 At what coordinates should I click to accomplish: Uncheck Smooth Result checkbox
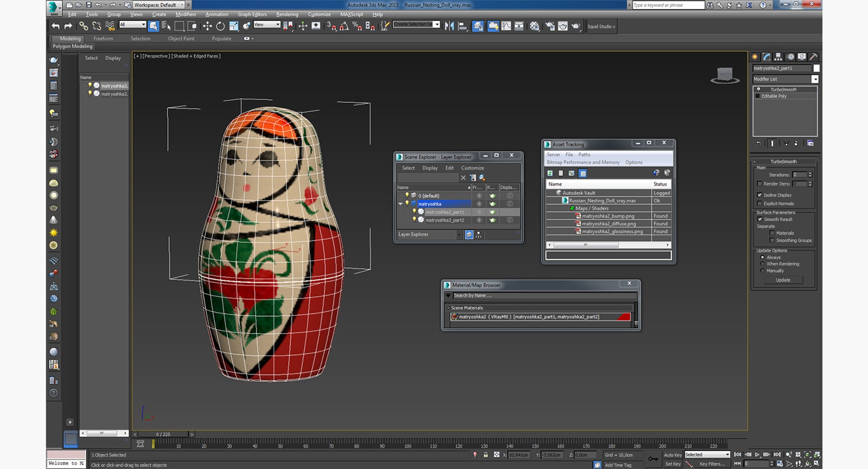pyautogui.click(x=759, y=219)
